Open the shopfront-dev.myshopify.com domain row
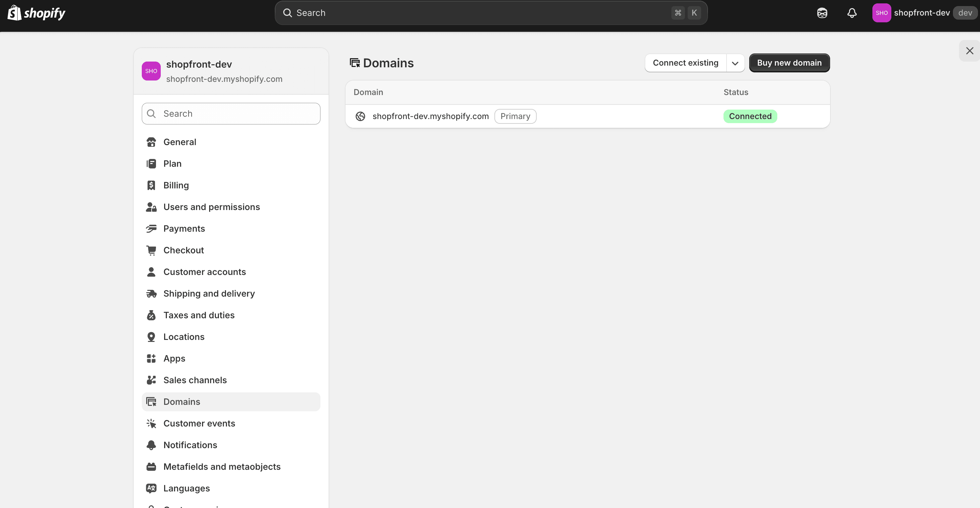980x508 pixels. click(x=587, y=116)
